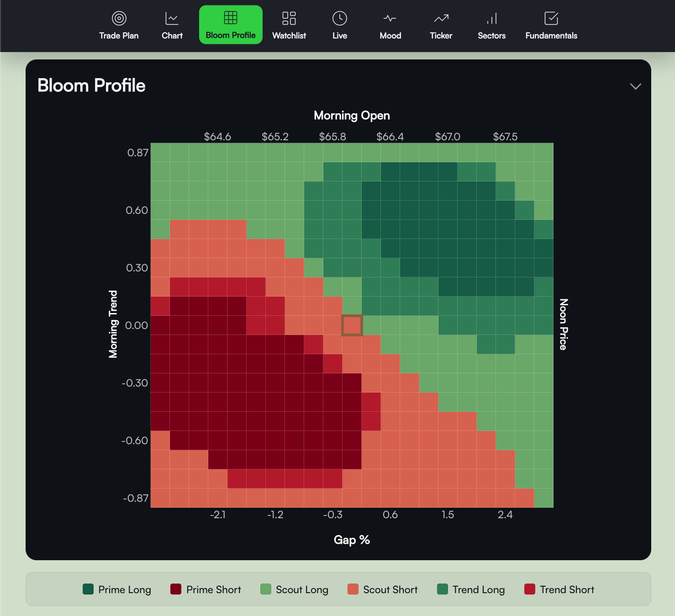675x616 pixels.
Task: Click the Chart line-graph icon
Action: 172,18
